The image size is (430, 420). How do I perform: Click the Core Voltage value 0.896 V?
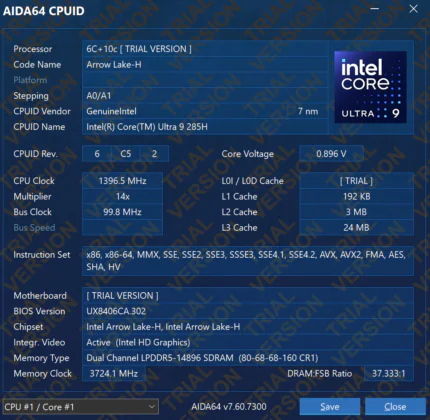pyautogui.click(x=331, y=154)
